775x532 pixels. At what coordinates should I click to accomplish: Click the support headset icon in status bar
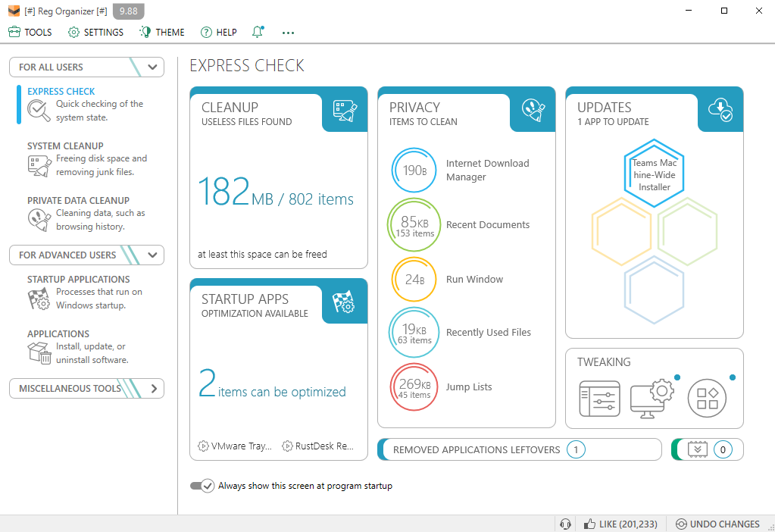pyautogui.click(x=565, y=524)
